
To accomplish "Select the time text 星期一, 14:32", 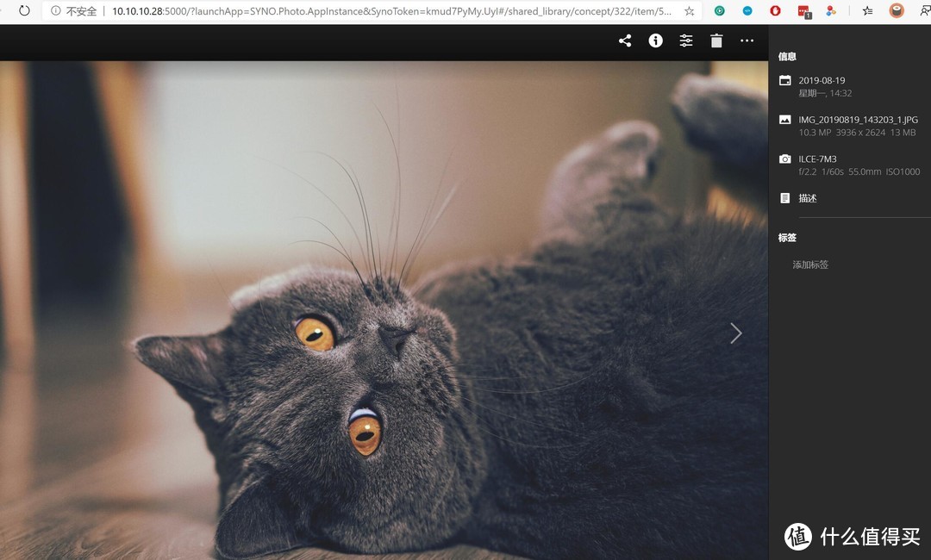I will pyautogui.click(x=825, y=93).
